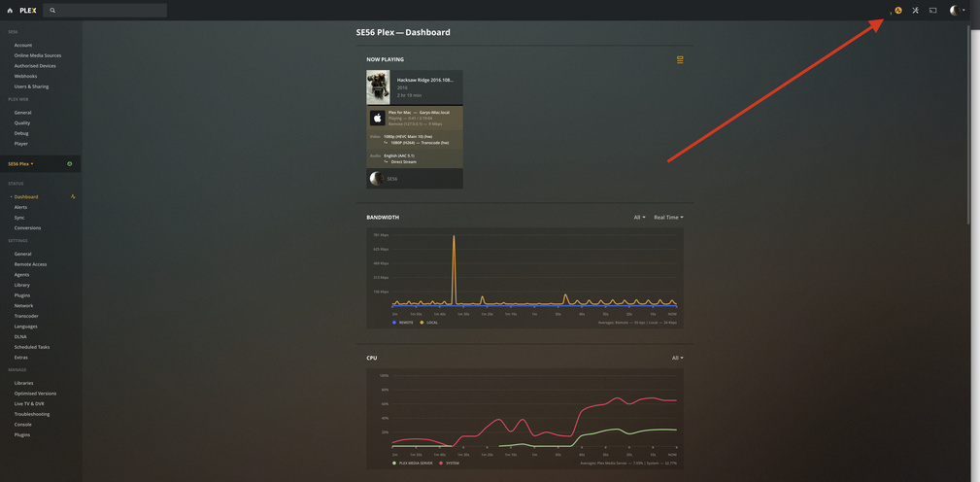Click the PLEX logo

pyautogui.click(x=27, y=11)
